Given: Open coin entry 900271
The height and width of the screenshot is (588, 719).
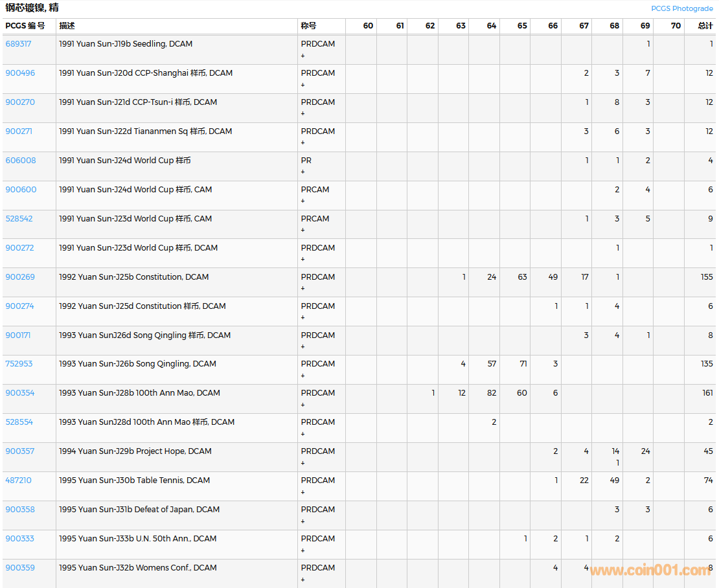Looking at the screenshot, I should coord(19,131).
